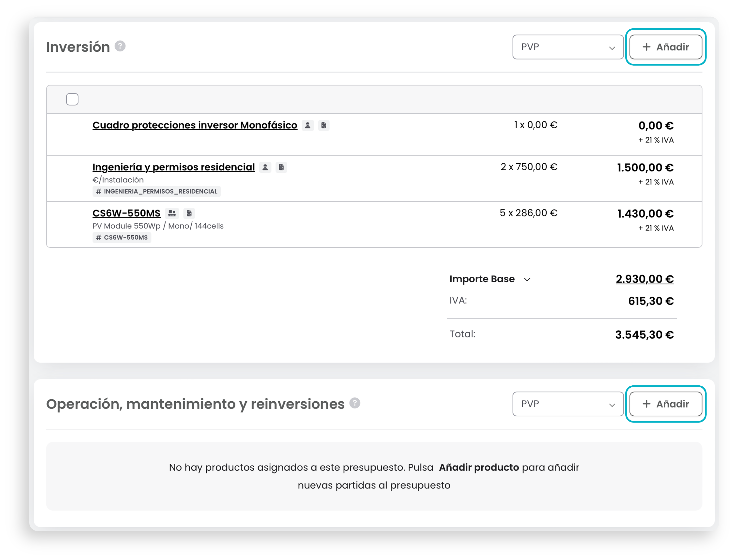Click document icon next to CS6W-550MS
The height and width of the screenshot is (560, 736).
pos(189,213)
